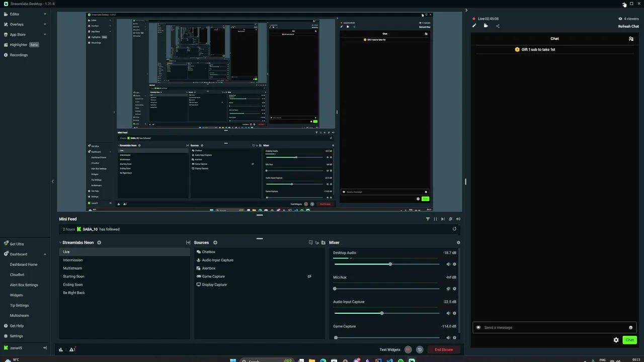Open Widgets from the Dashboard menu
This screenshot has height=362, width=644.
(17, 295)
